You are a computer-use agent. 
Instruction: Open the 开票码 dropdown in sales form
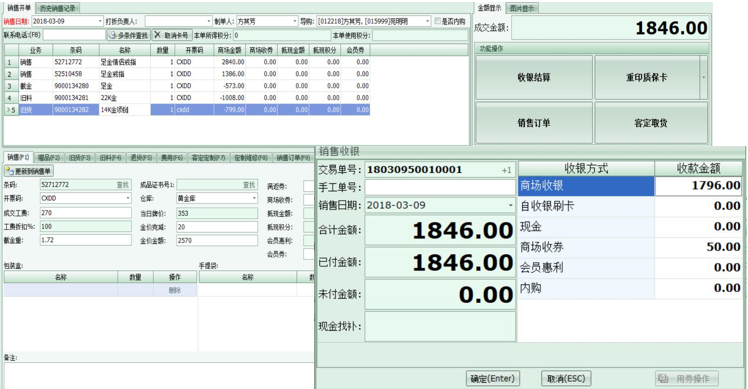128,198
